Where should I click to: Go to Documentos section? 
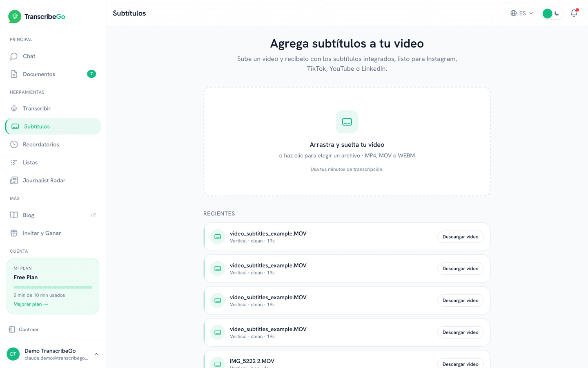pyautogui.click(x=53, y=74)
